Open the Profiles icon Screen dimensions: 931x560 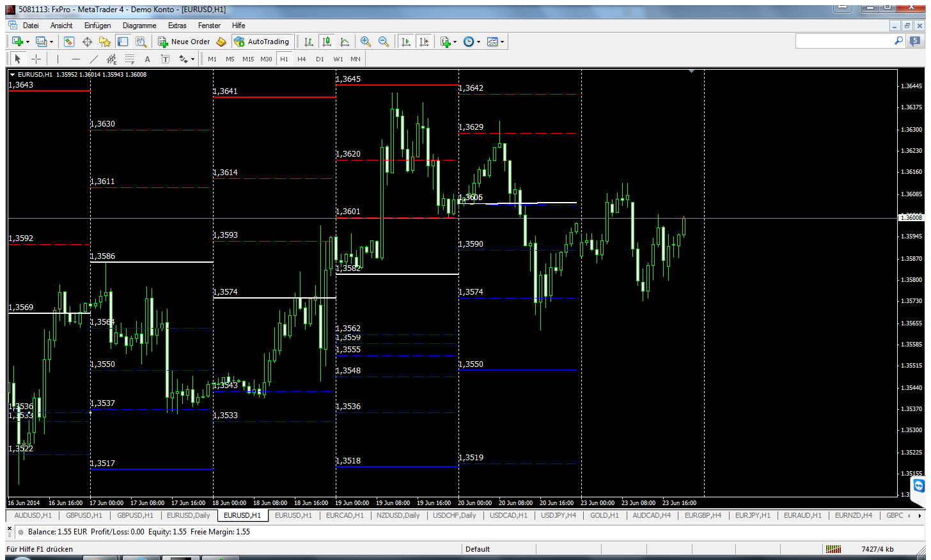click(x=41, y=42)
